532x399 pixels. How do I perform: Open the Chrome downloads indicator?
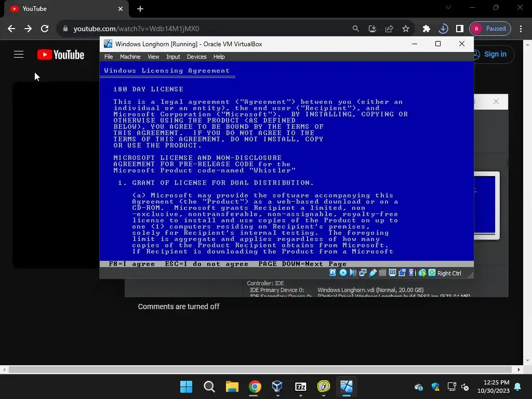443,29
